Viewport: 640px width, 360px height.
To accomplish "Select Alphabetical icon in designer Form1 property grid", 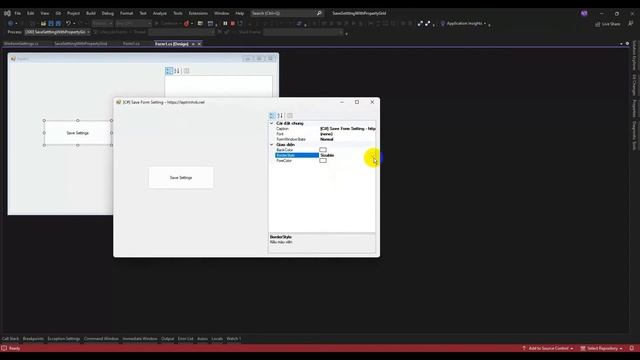I will tap(177, 71).
